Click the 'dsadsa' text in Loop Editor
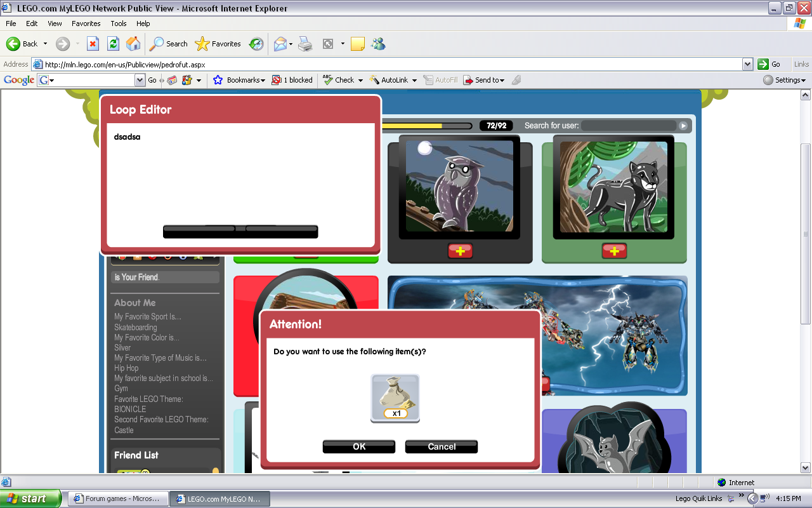 pyautogui.click(x=127, y=137)
